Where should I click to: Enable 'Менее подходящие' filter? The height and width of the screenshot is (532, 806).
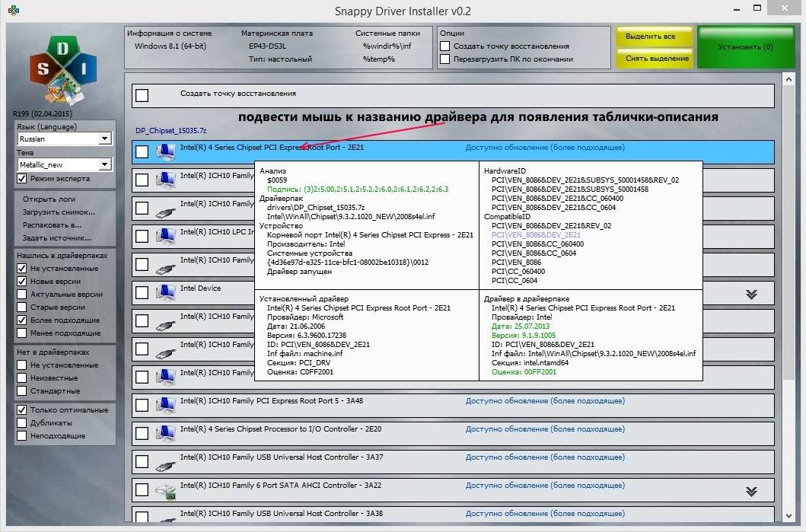(21, 333)
